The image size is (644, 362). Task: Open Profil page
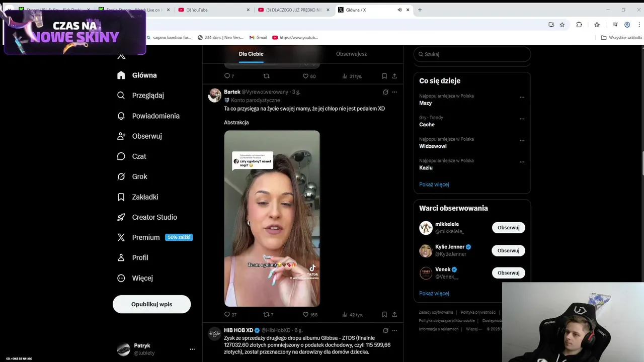coord(132,257)
